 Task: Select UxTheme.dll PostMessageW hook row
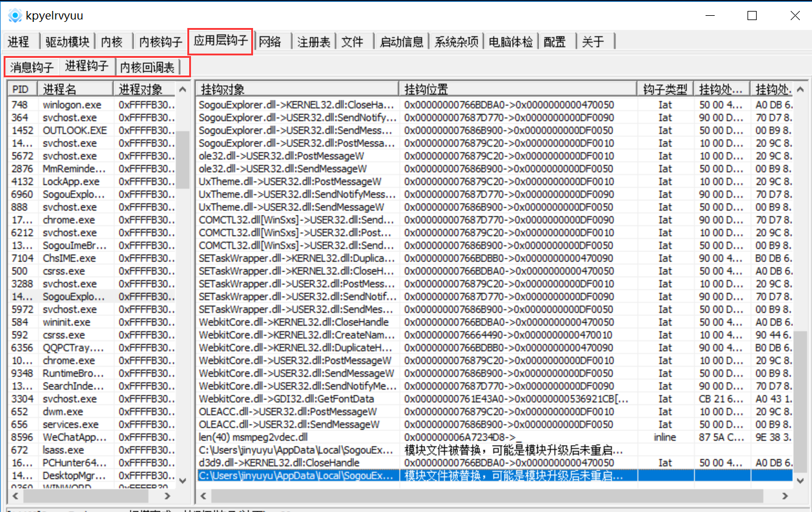click(x=495, y=181)
